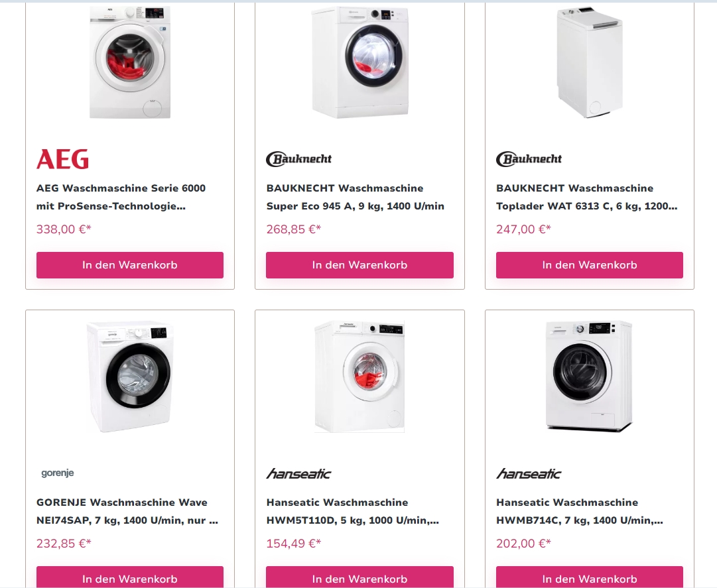717x588 pixels.
Task: Open the AEG Serie 6000 washing machine image
Action: (x=130, y=62)
